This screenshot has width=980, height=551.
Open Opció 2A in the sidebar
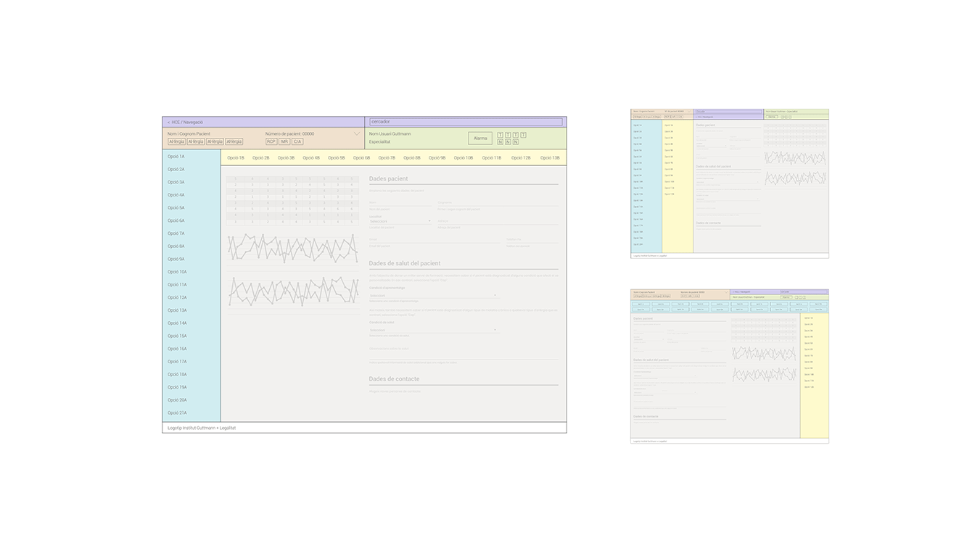[x=176, y=170]
